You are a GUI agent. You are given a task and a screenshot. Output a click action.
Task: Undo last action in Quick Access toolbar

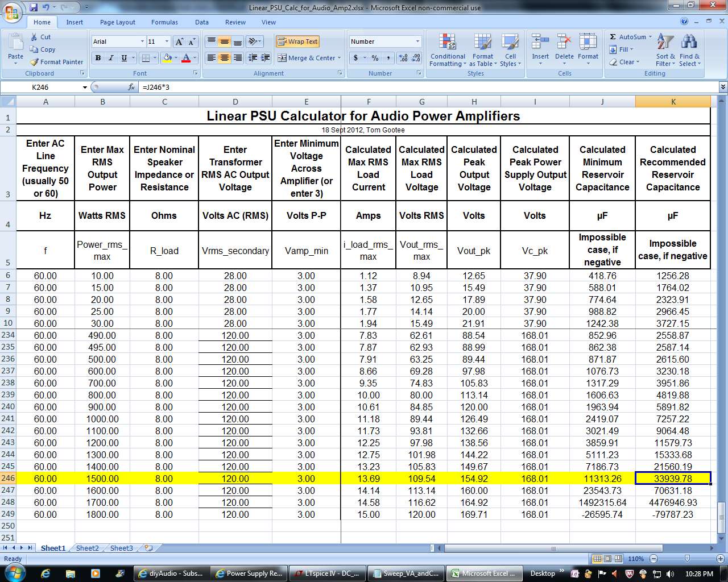click(x=45, y=7)
